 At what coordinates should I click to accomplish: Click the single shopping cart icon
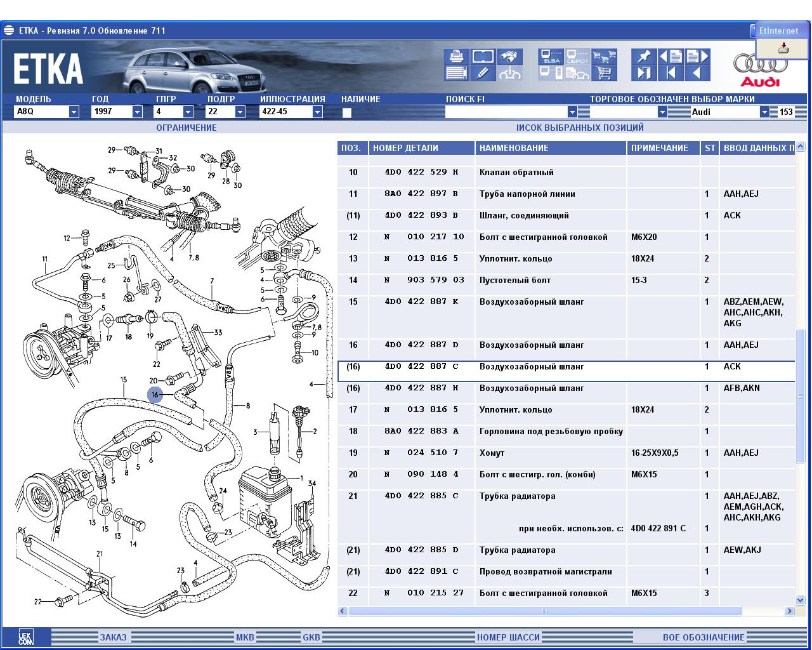tap(604, 73)
